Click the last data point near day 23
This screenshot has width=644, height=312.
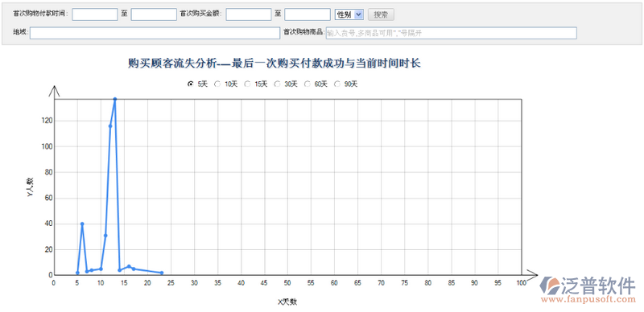click(x=162, y=273)
